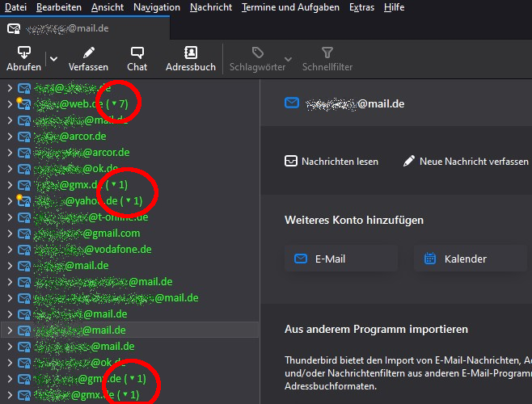Image resolution: width=532 pixels, height=404 pixels.
Task: Expand the @web.de account folder
Action: click(x=10, y=104)
